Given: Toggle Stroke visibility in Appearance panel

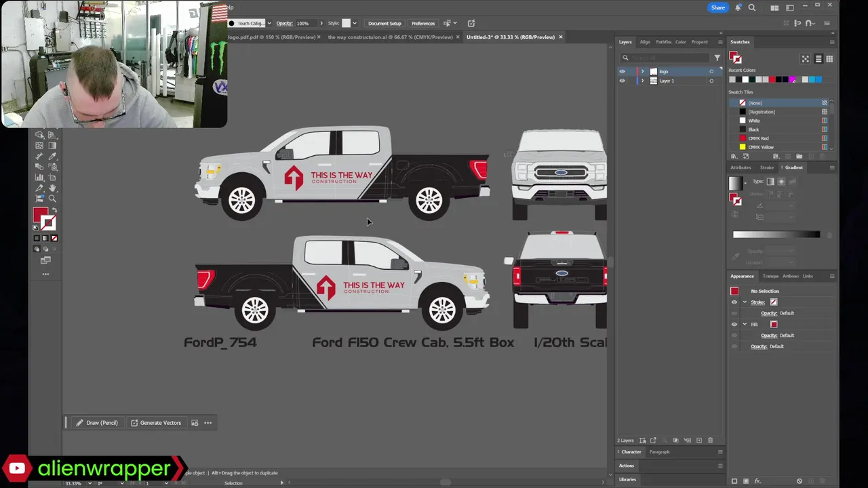Looking at the screenshot, I should click(x=734, y=302).
